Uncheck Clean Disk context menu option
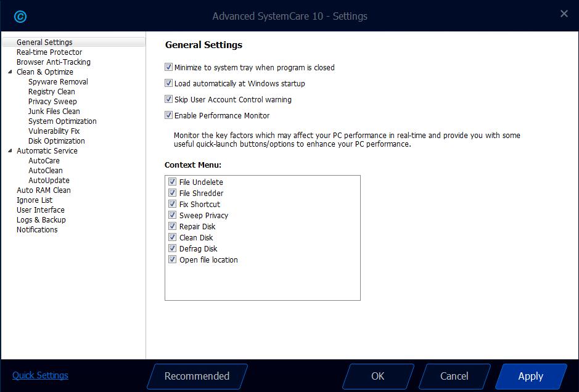579x392 pixels. pos(172,237)
